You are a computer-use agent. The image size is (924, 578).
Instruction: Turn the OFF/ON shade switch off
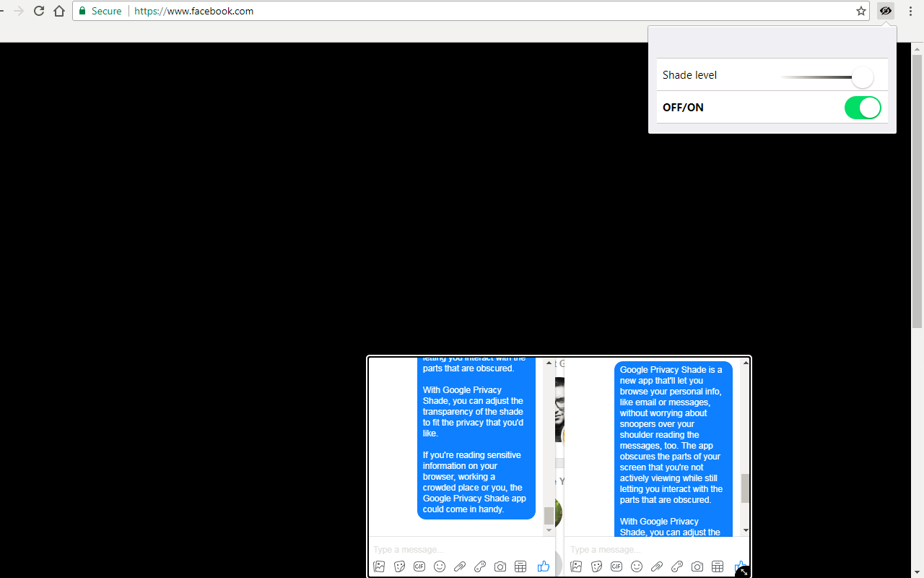tap(863, 108)
